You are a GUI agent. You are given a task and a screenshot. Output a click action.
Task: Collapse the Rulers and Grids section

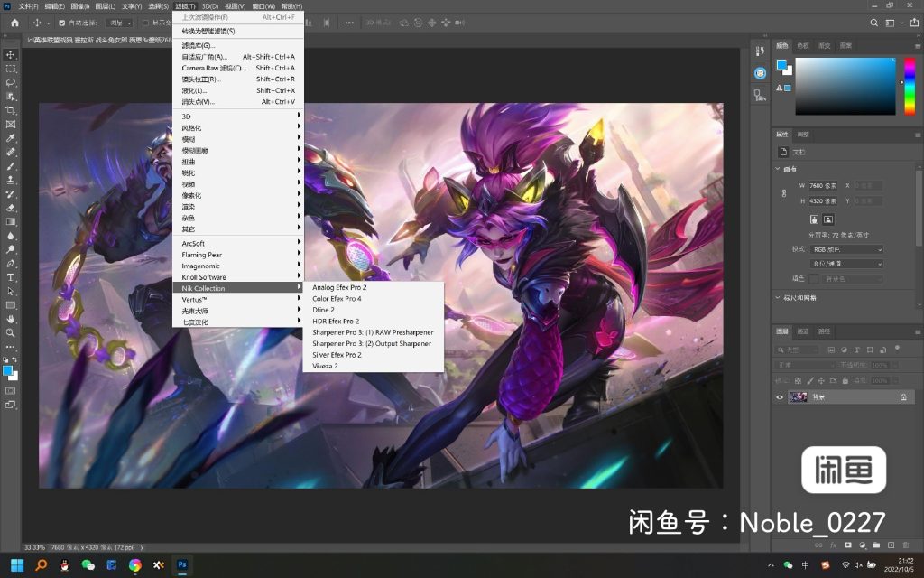click(x=778, y=298)
